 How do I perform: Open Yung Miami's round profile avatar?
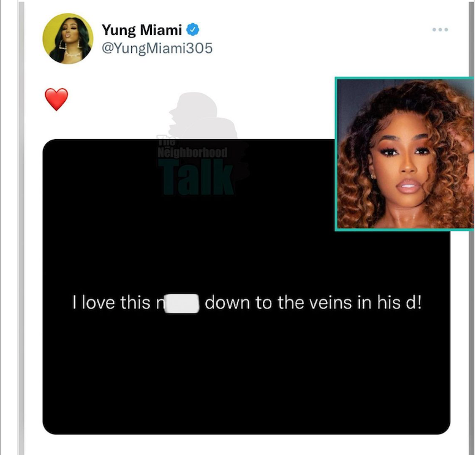(68, 39)
